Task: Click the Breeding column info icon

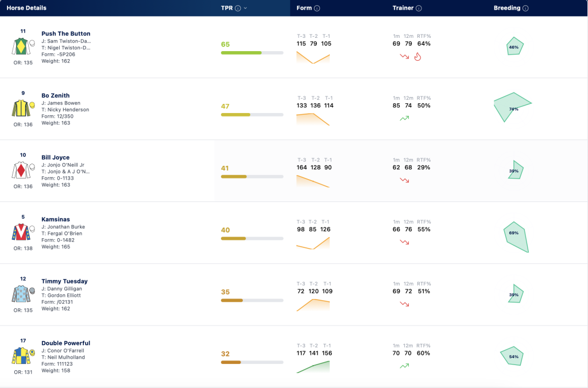Action: click(525, 8)
